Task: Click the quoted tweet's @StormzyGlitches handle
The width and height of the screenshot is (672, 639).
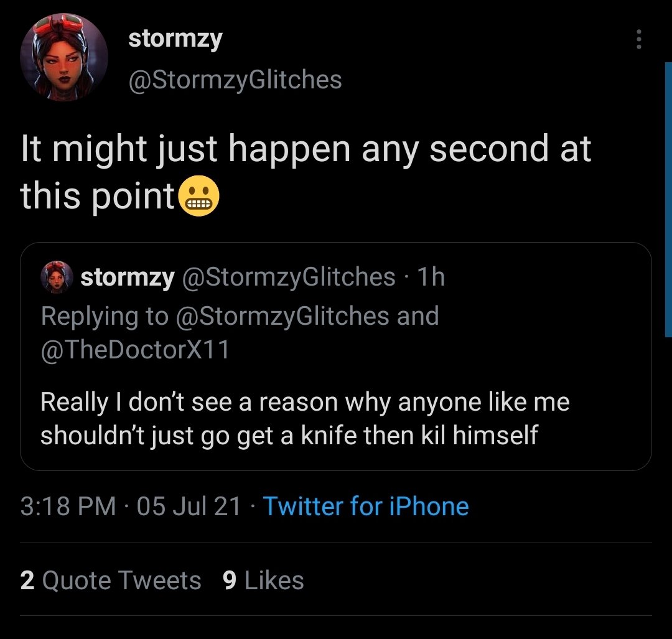Action: click(288, 278)
